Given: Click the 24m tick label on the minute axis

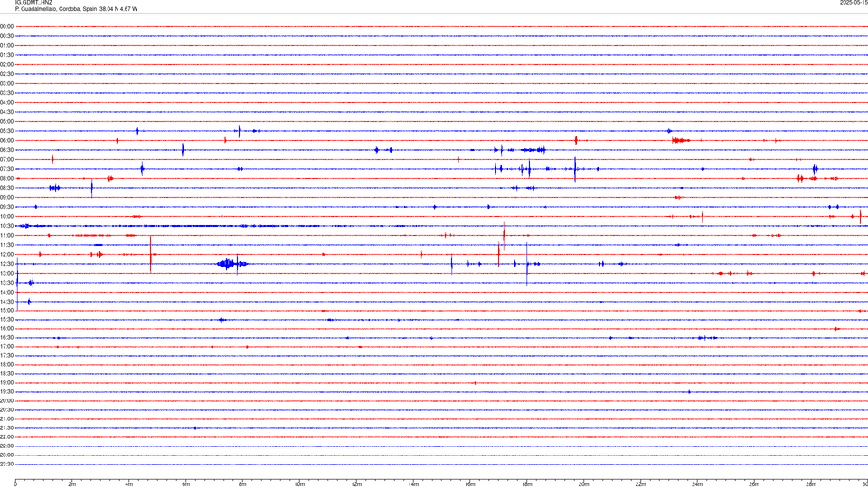Looking at the screenshot, I should click(697, 484).
